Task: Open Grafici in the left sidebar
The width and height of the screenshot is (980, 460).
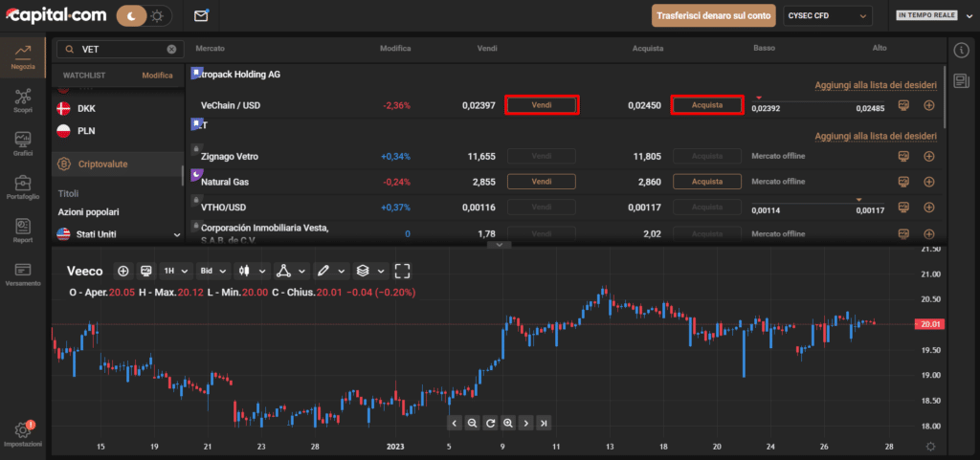Action: point(23,144)
